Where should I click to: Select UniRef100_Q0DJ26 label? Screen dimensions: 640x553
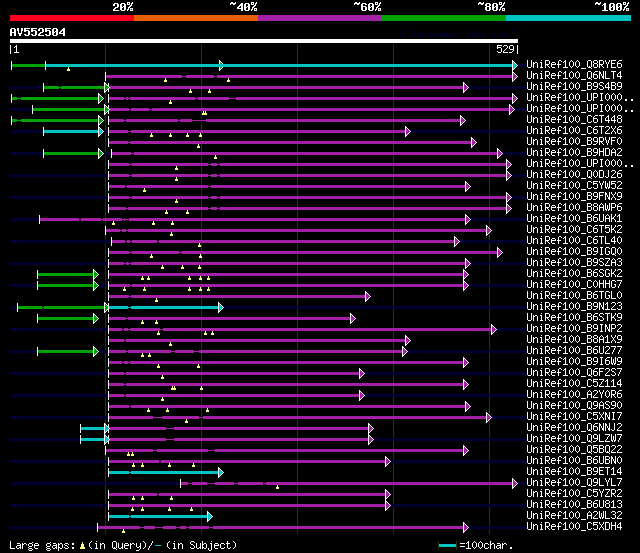point(574,175)
